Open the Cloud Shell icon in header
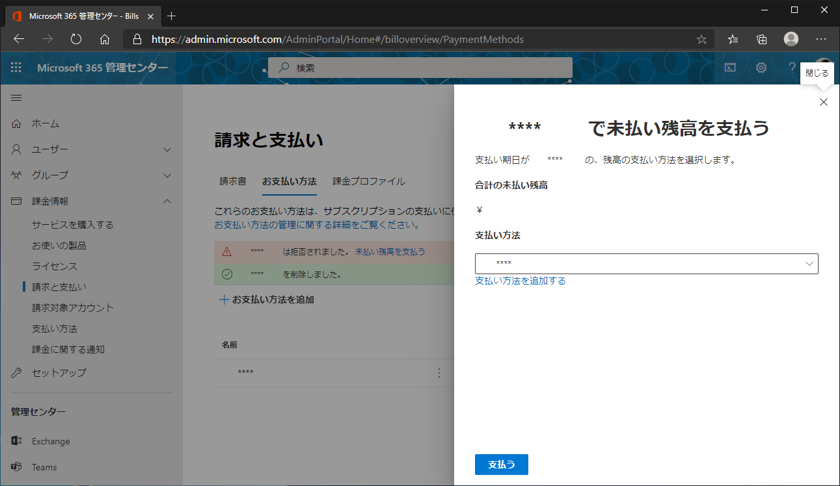The image size is (840, 486). (x=730, y=68)
